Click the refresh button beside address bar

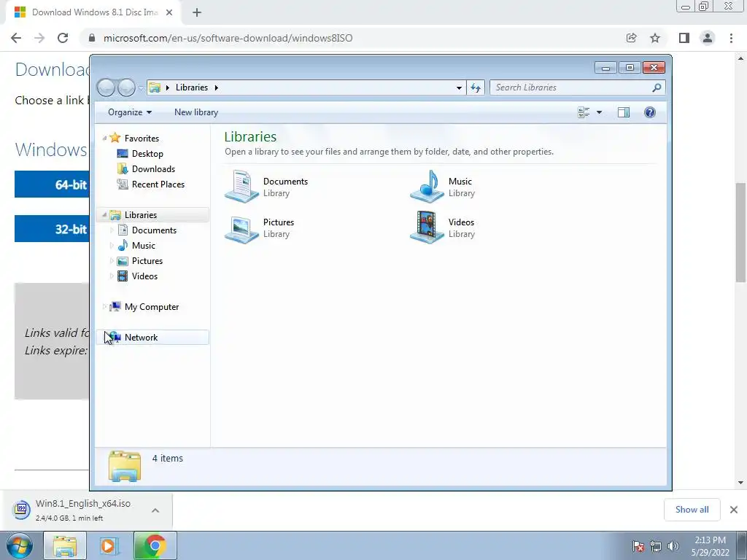click(x=476, y=87)
